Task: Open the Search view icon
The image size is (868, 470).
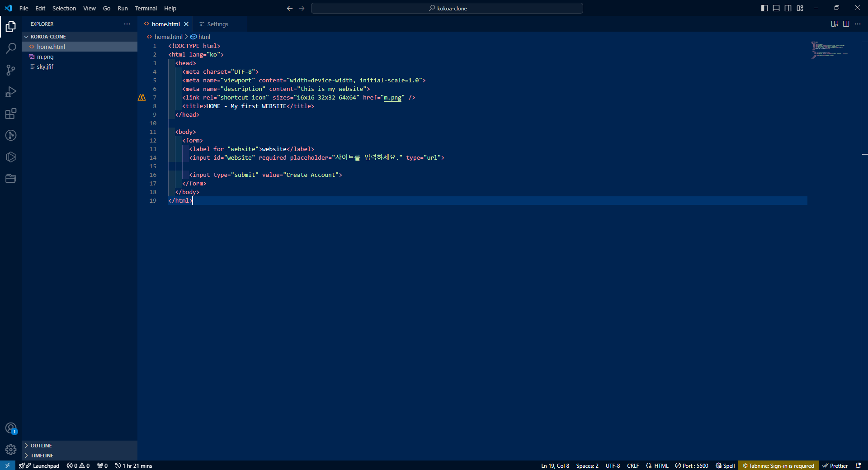Action: (x=11, y=48)
